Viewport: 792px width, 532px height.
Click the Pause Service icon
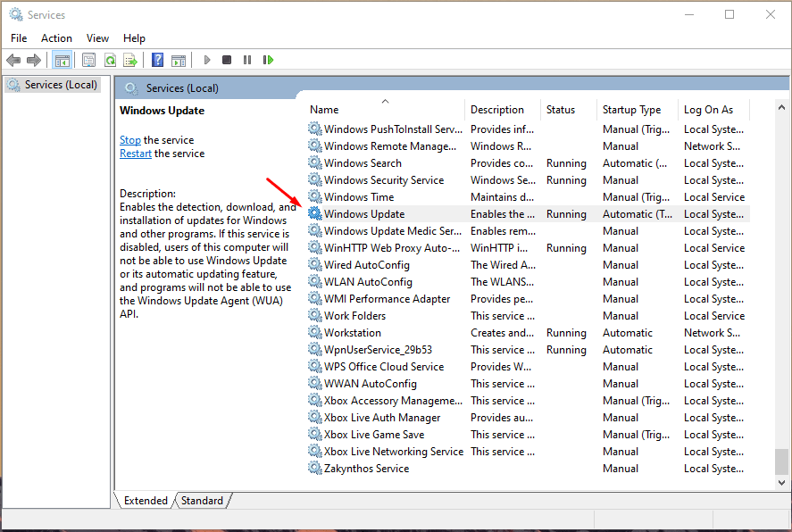pyautogui.click(x=247, y=60)
